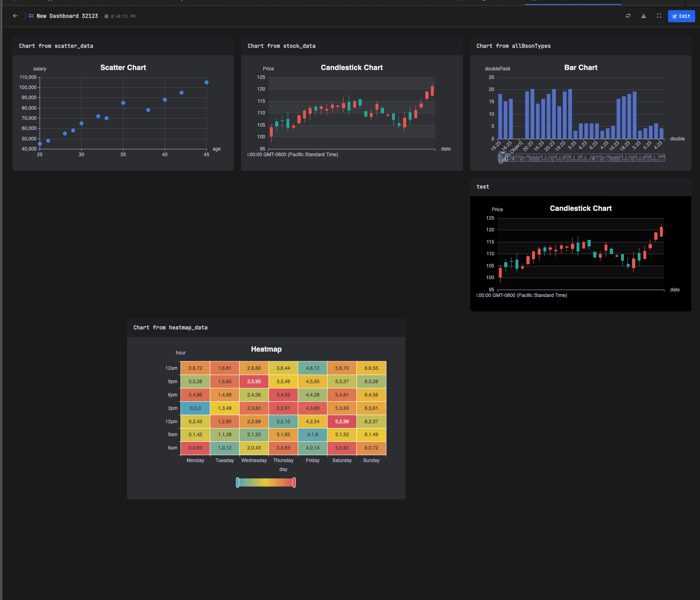The image size is (700, 600).
Task: Enter fullscreen dashboard view
Action: click(x=658, y=16)
